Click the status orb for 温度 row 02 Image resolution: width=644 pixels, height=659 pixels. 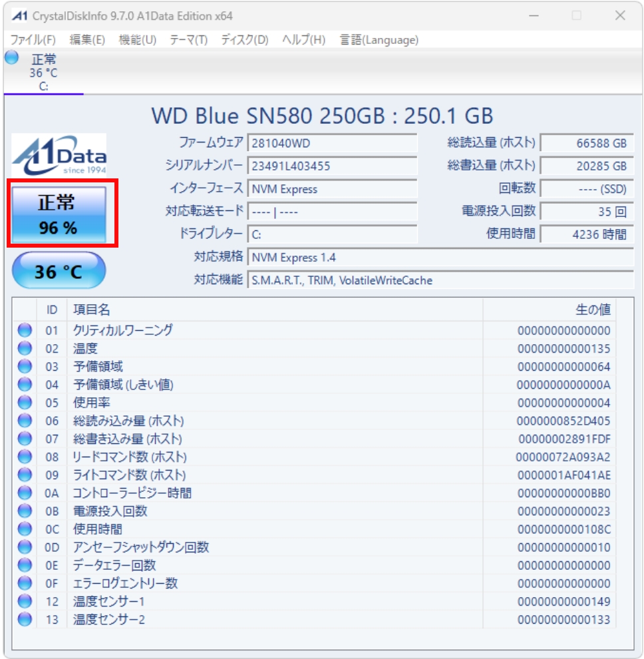click(25, 348)
